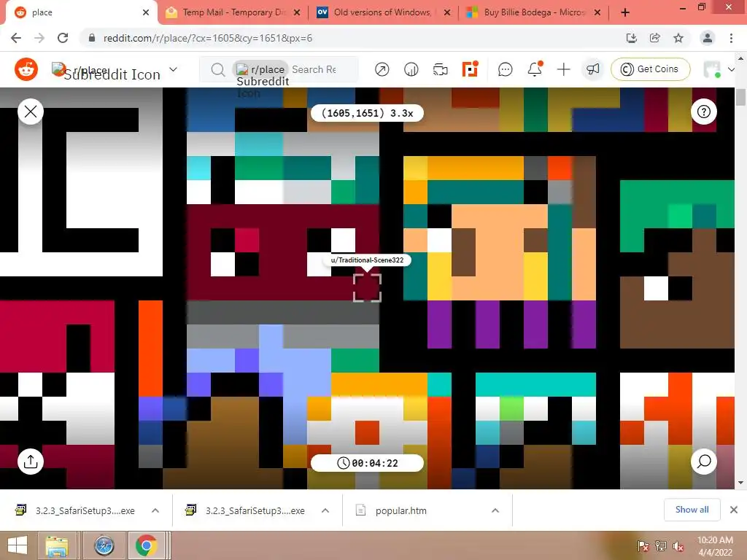Image resolution: width=747 pixels, height=560 pixels.
Task: Switch to the Temp Mail browser tab
Action: tap(233, 12)
